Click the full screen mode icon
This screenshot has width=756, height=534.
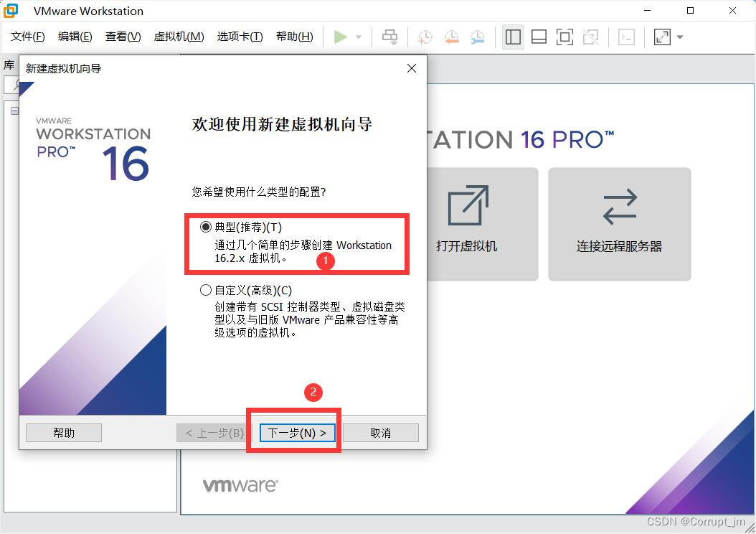pyautogui.click(x=564, y=37)
